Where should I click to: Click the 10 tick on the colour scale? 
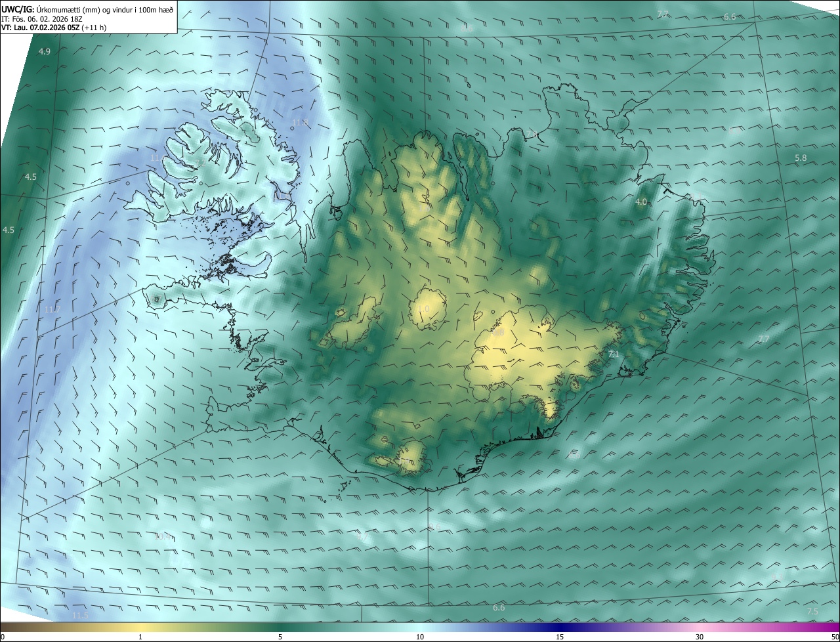[420, 637]
